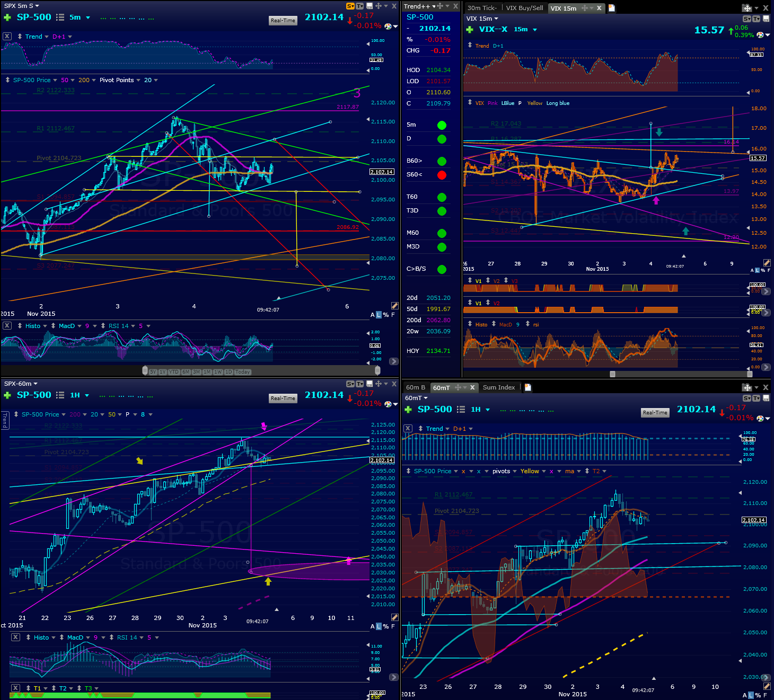Click the left handle of the SPX 5m range slider
The height and width of the screenshot is (700, 774).
[x=145, y=370]
